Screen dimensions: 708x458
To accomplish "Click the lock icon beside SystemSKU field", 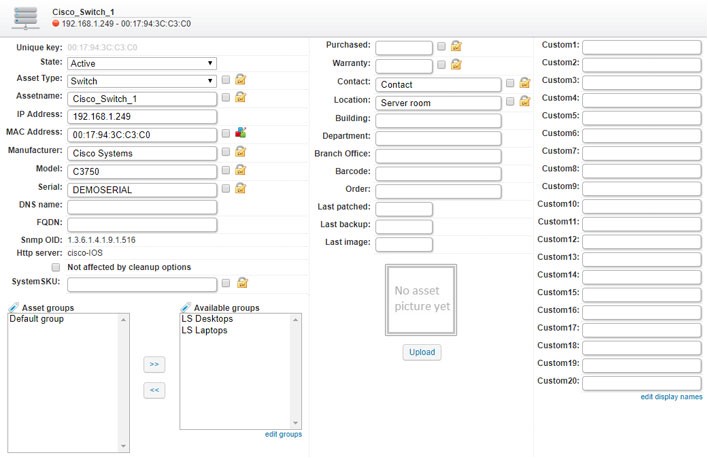I will point(242,283).
